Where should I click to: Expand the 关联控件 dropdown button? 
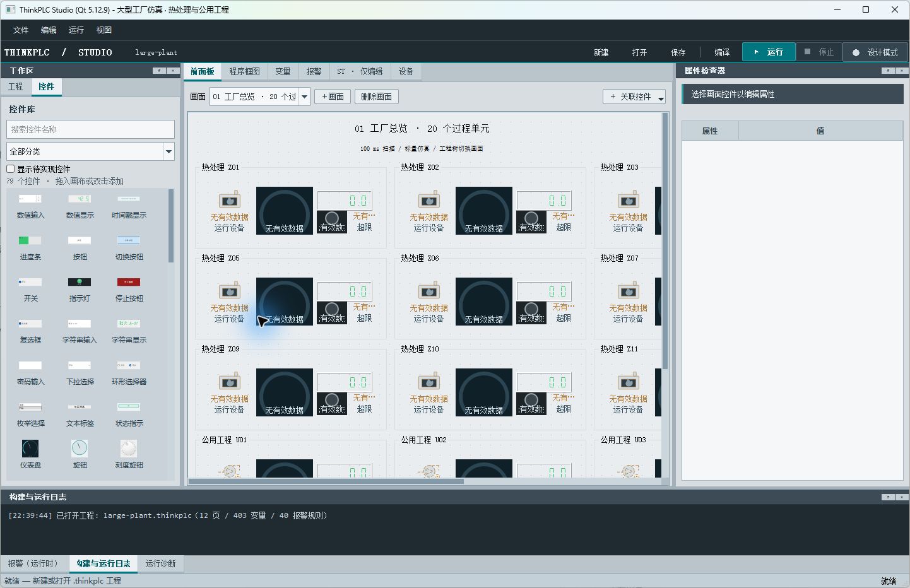tap(634, 97)
